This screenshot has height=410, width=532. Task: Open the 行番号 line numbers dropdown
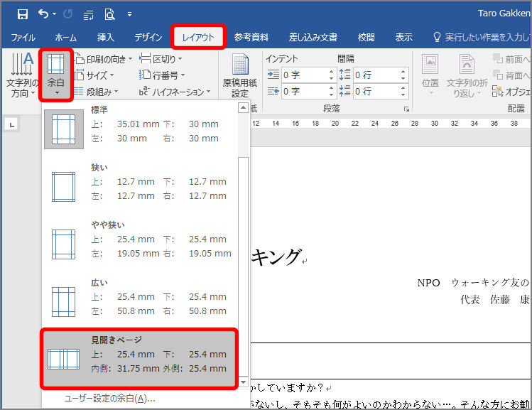162,75
